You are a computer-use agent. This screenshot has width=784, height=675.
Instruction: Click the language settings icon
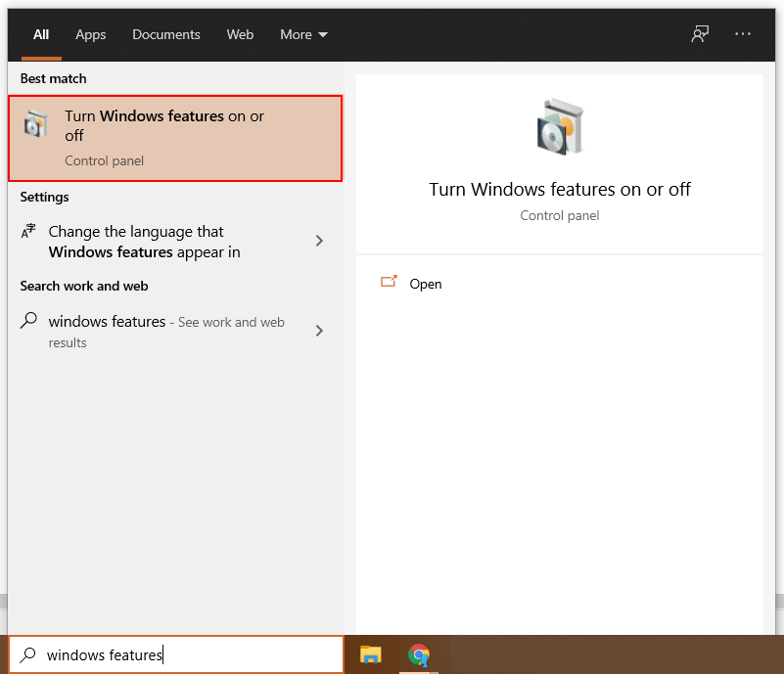28,231
